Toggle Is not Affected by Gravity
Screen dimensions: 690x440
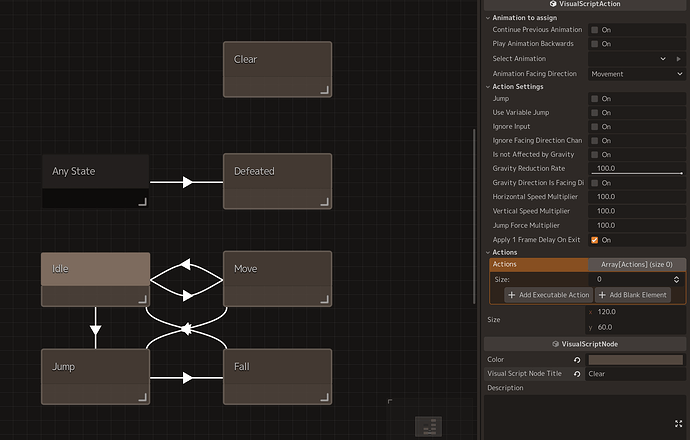click(595, 155)
